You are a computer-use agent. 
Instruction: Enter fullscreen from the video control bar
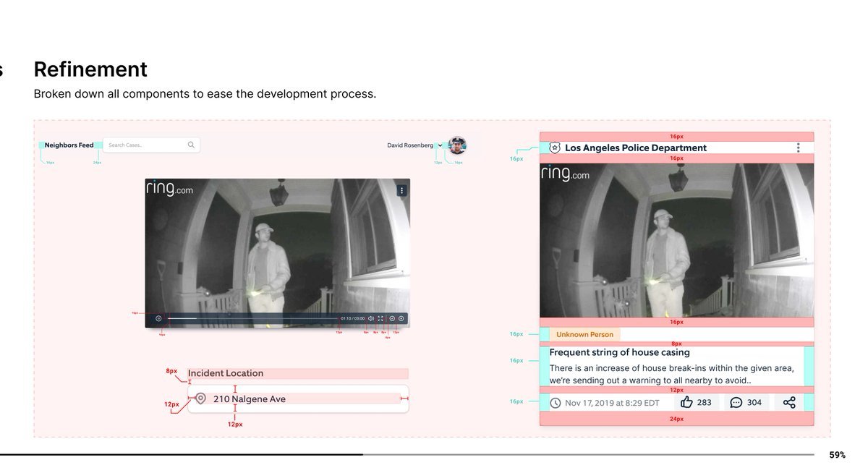coord(380,318)
